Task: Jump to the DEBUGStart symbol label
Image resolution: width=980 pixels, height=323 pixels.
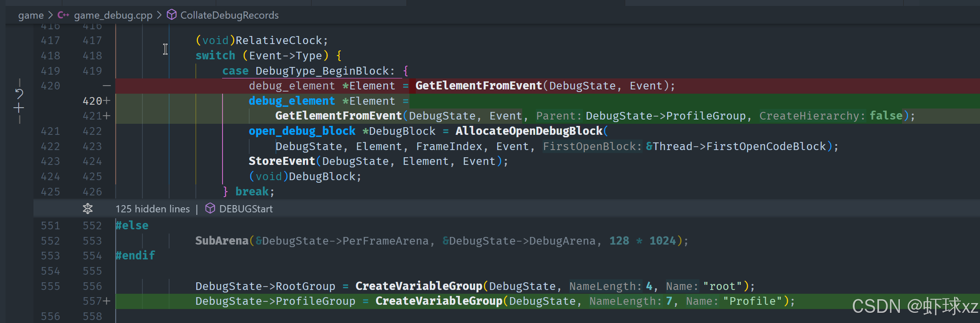Action: pos(246,209)
